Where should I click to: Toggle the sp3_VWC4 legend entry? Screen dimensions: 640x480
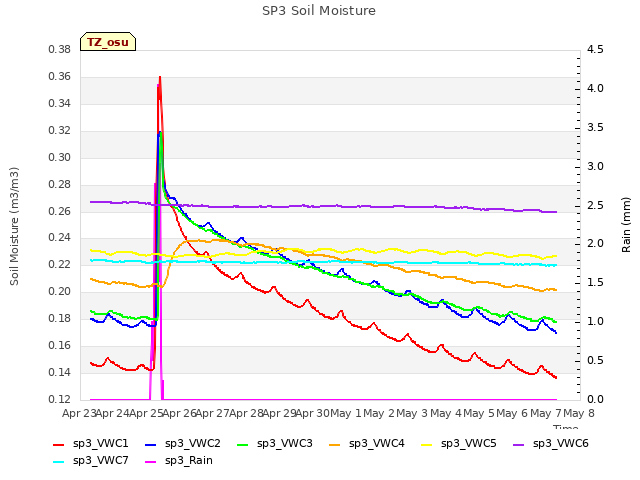pos(367,444)
